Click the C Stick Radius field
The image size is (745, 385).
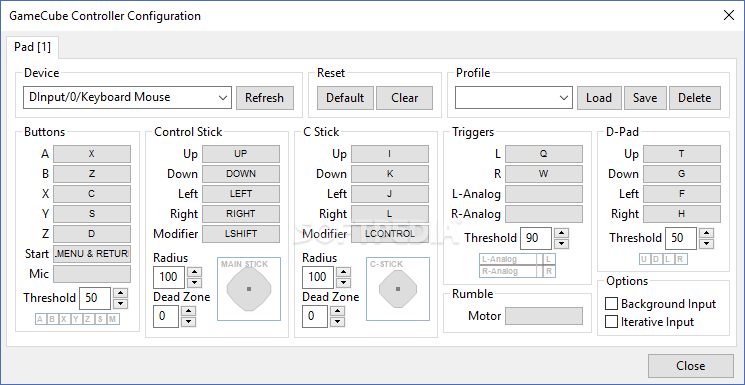pos(318,277)
